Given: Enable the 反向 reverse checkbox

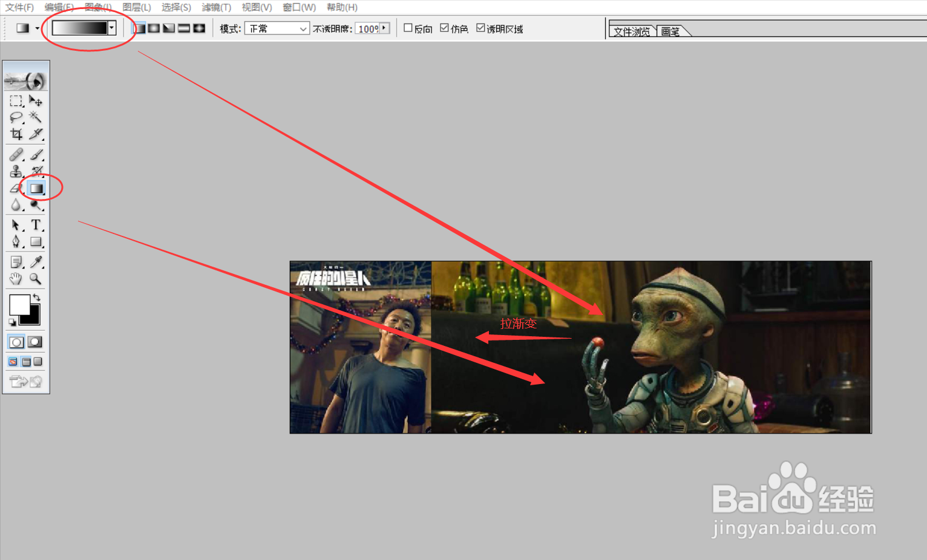Looking at the screenshot, I should [x=408, y=28].
